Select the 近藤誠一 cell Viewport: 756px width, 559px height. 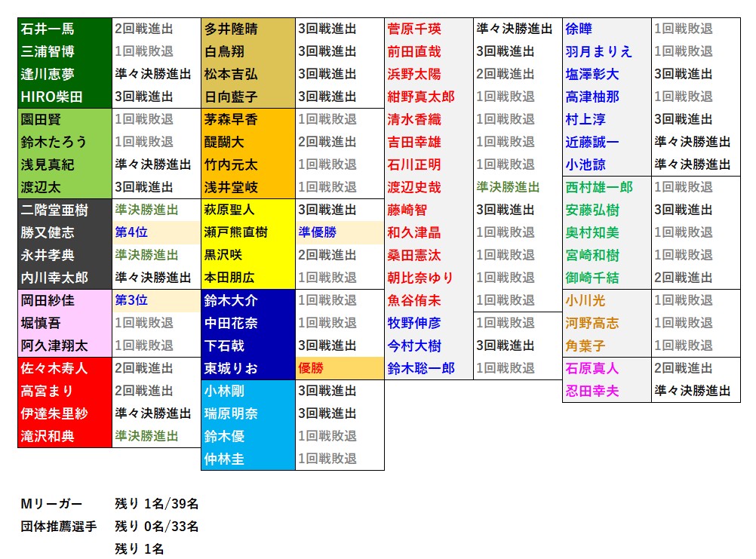coord(607,142)
